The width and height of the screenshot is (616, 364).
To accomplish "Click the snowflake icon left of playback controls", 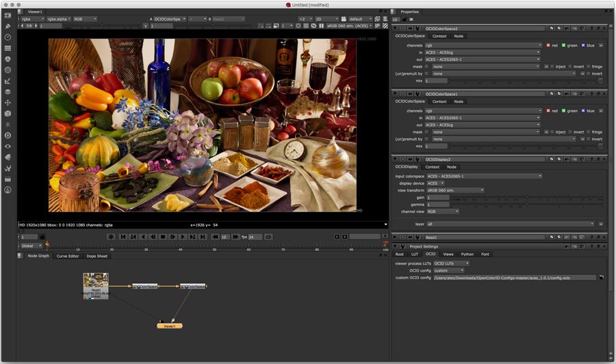I will coord(111,237).
